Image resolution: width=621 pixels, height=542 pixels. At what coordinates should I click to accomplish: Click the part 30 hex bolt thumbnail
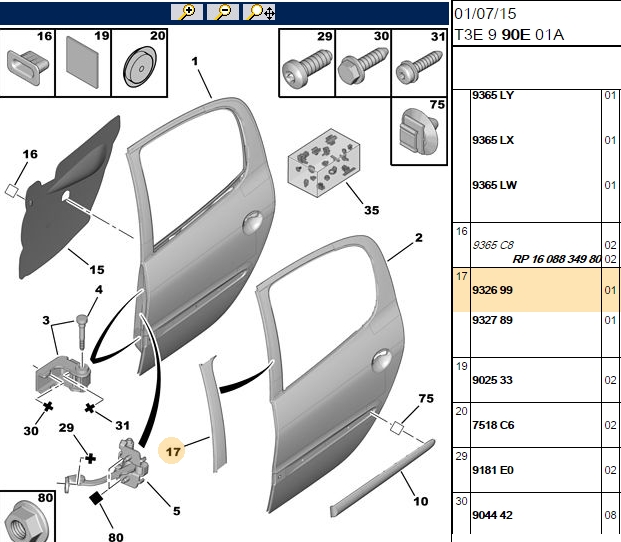363,63
